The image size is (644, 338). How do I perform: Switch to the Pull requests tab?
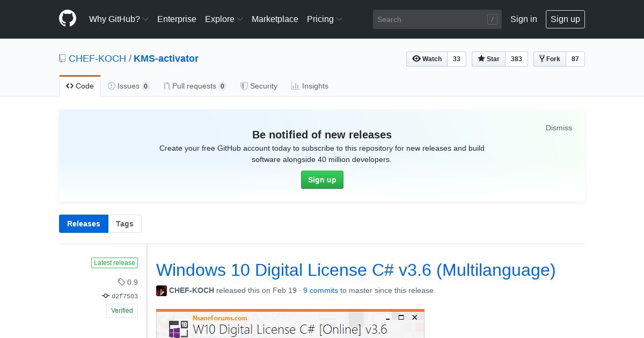(x=195, y=86)
